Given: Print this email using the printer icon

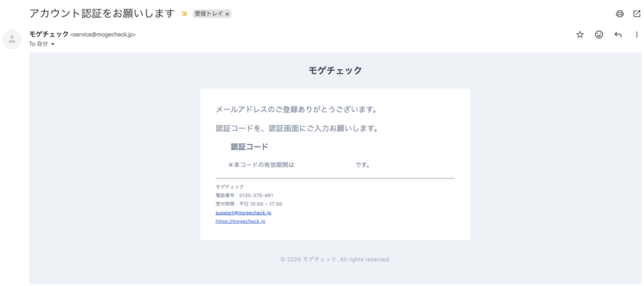Looking at the screenshot, I should [619, 13].
